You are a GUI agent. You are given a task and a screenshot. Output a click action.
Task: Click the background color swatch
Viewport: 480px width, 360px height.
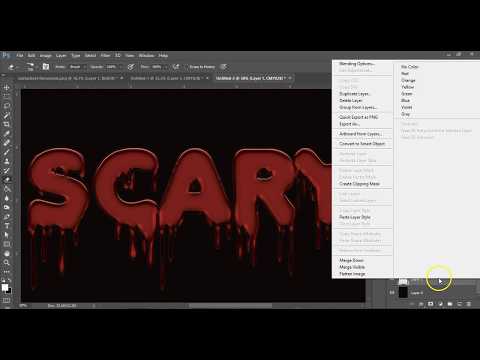pyautogui.click(x=9, y=291)
